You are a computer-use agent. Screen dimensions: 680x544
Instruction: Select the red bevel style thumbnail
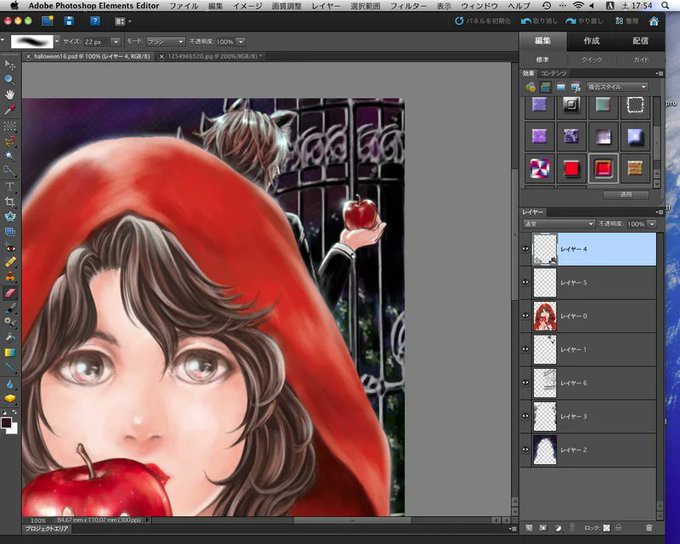603,167
